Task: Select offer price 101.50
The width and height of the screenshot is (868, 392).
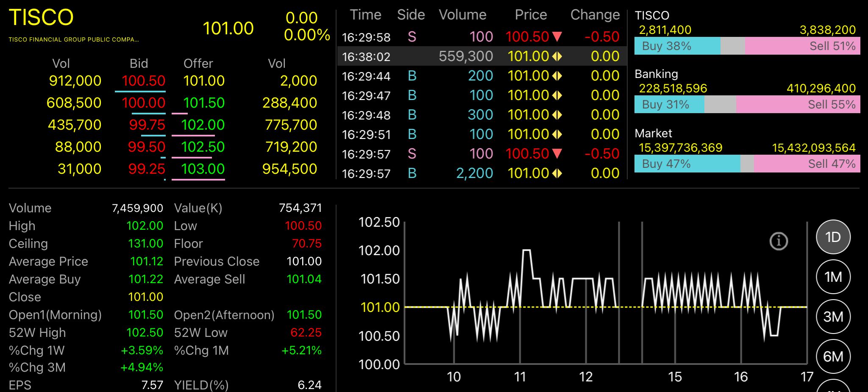Action: [x=204, y=103]
